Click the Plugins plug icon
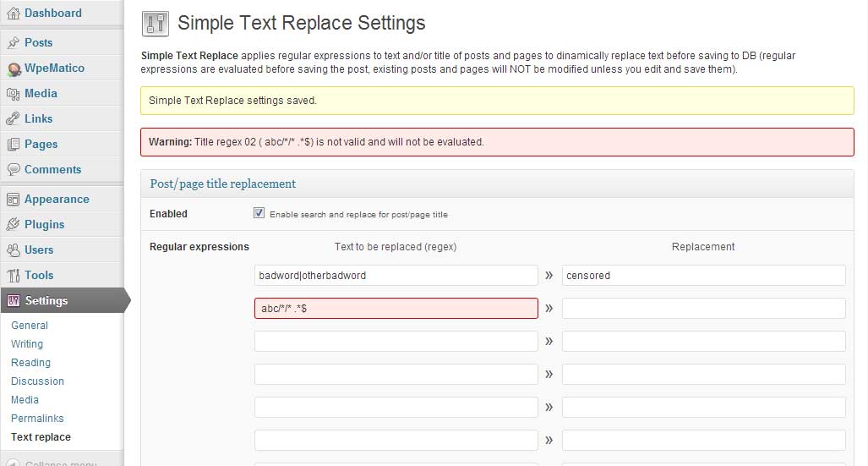 click(13, 225)
